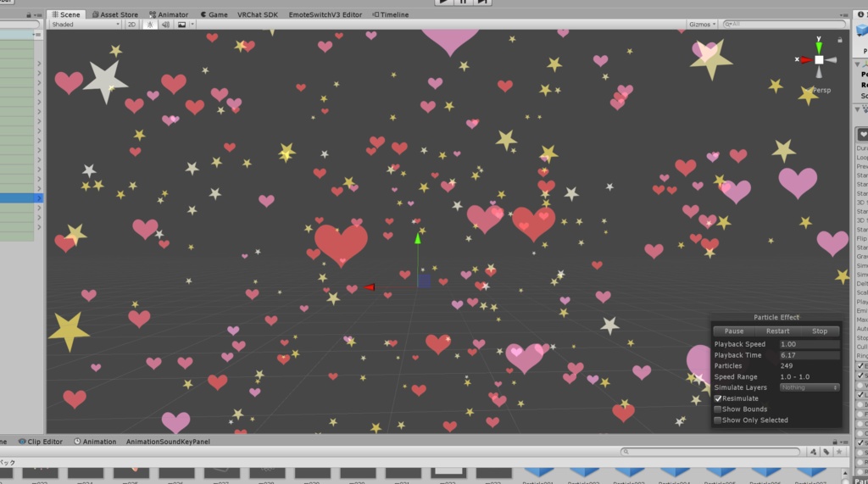Click the search by label tag icon

click(826, 452)
